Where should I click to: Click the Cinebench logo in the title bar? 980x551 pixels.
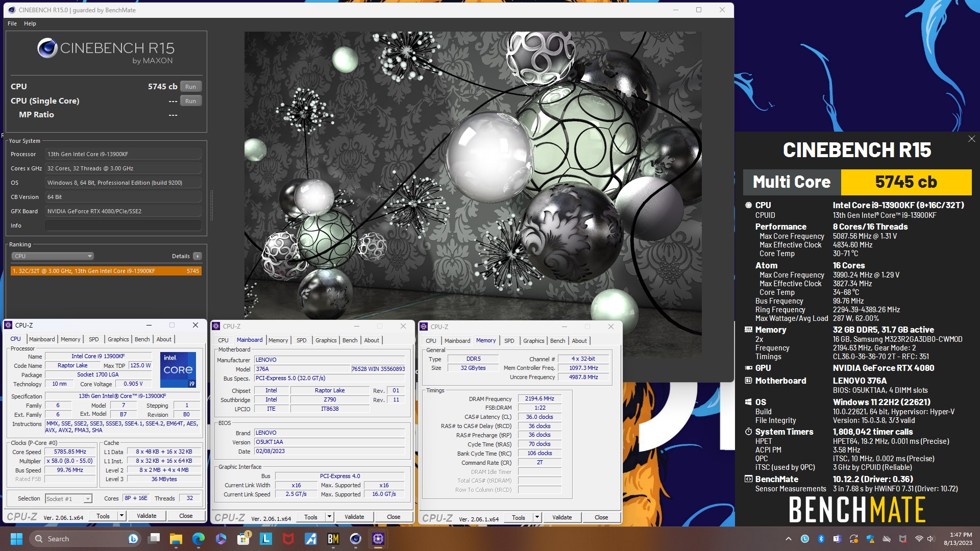click(x=12, y=10)
